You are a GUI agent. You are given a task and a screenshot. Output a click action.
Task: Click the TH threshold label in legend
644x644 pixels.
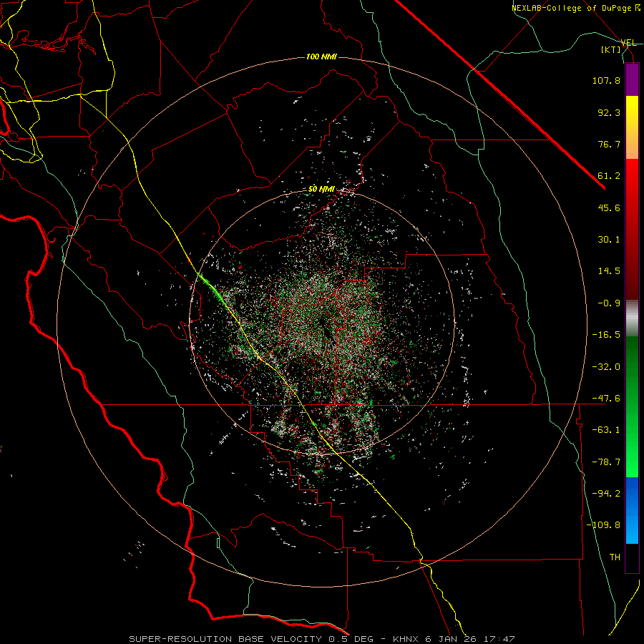615,557
